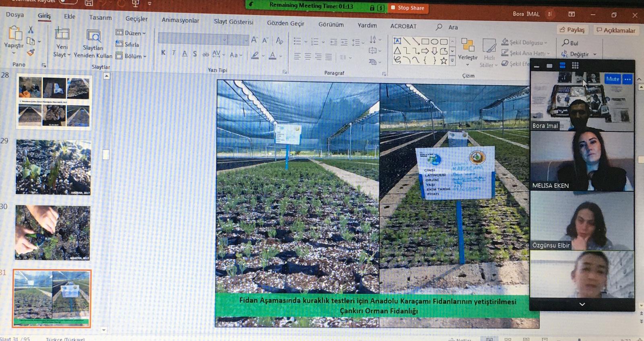This screenshot has height=341, width=644.
Task: Click the Sıfırla reset slide icon
Action: tap(119, 44)
